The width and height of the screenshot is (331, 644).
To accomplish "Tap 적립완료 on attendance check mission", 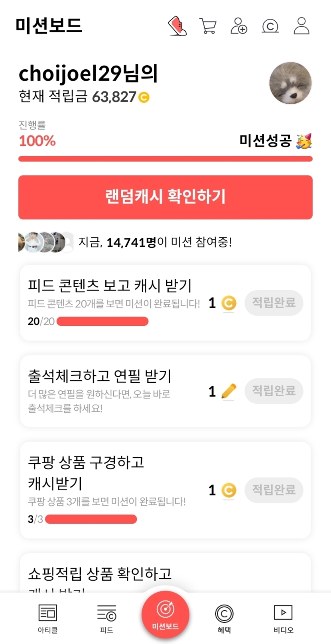I will pyautogui.click(x=274, y=390).
